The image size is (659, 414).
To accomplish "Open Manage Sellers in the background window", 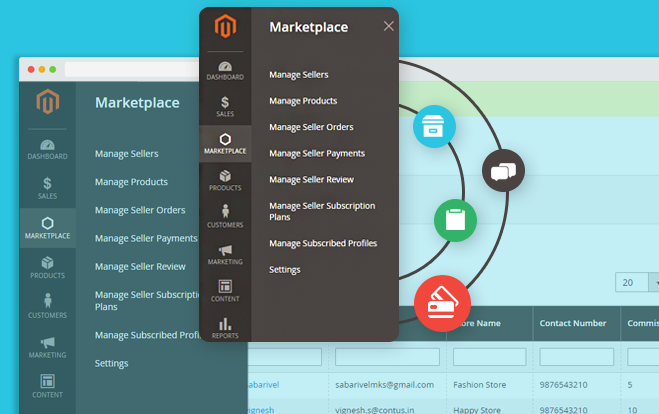I will 127,154.
